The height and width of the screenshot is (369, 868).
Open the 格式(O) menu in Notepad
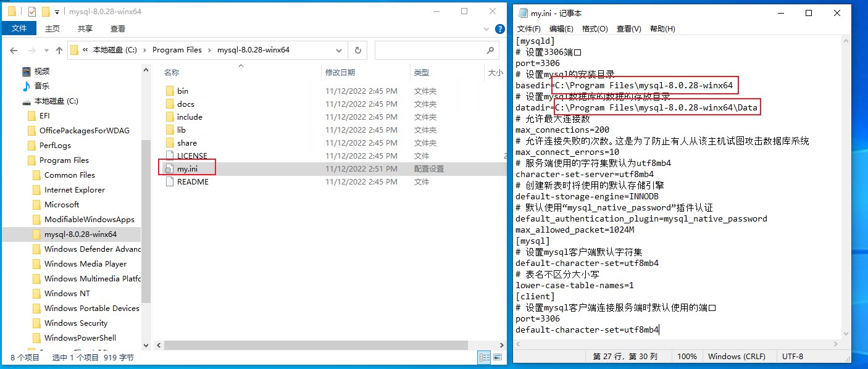595,29
